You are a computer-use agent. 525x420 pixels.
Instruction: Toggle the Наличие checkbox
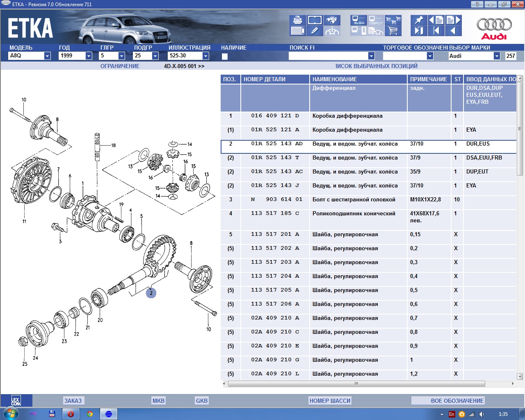pos(225,57)
